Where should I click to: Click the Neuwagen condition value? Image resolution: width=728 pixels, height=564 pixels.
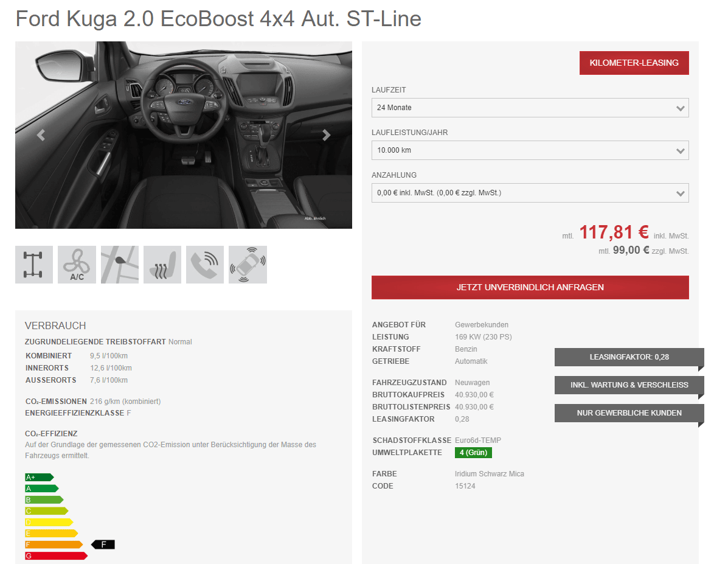[472, 382]
